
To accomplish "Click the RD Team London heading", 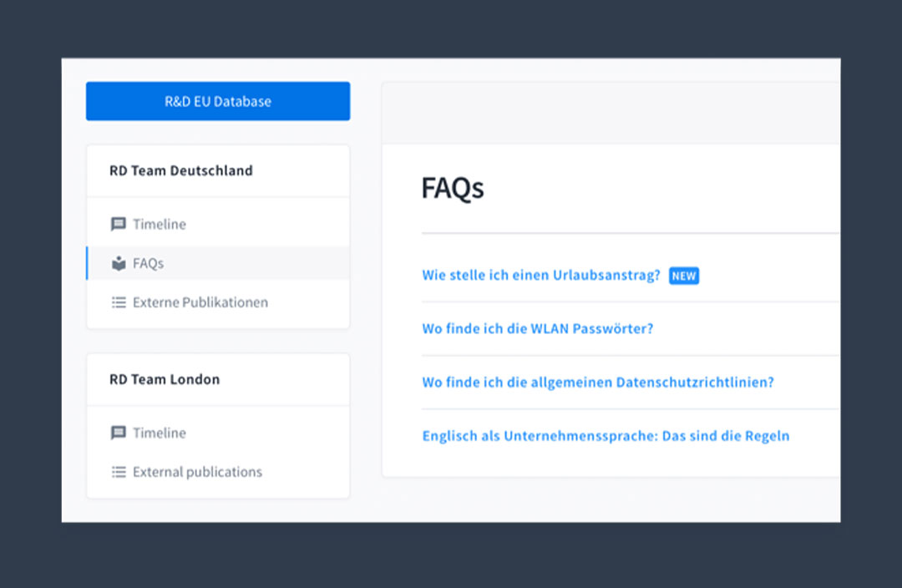I will pyautogui.click(x=165, y=379).
